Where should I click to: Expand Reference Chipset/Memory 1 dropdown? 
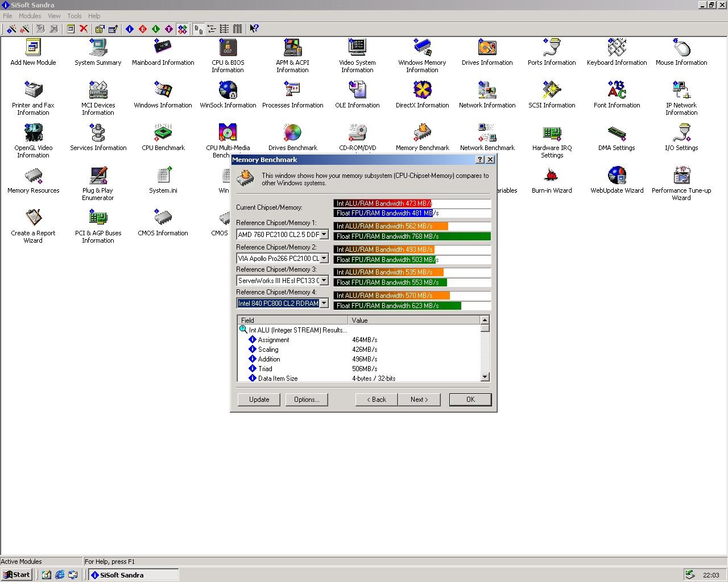pyautogui.click(x=324, y=234)
